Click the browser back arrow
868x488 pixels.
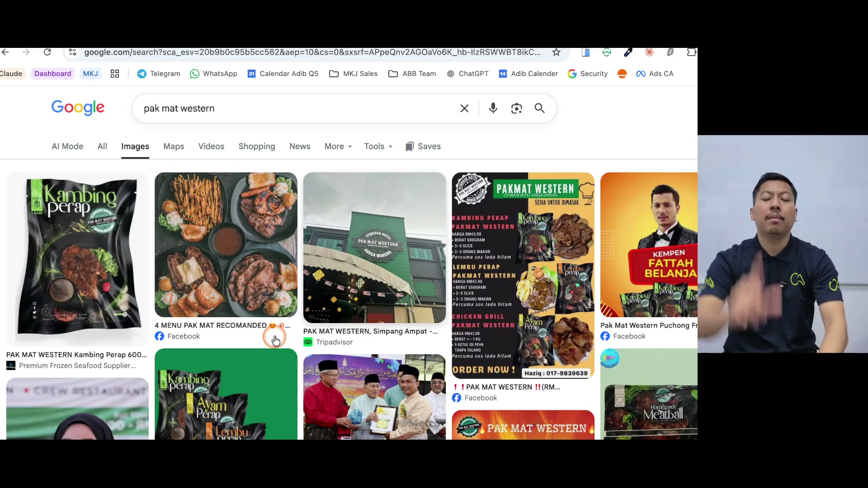click(x=5, y=52)
